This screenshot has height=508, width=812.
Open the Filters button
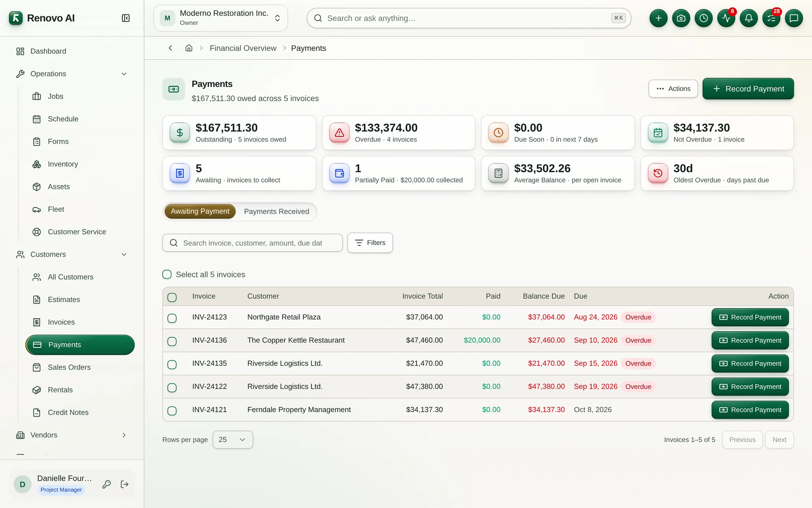tap(370, 243)
